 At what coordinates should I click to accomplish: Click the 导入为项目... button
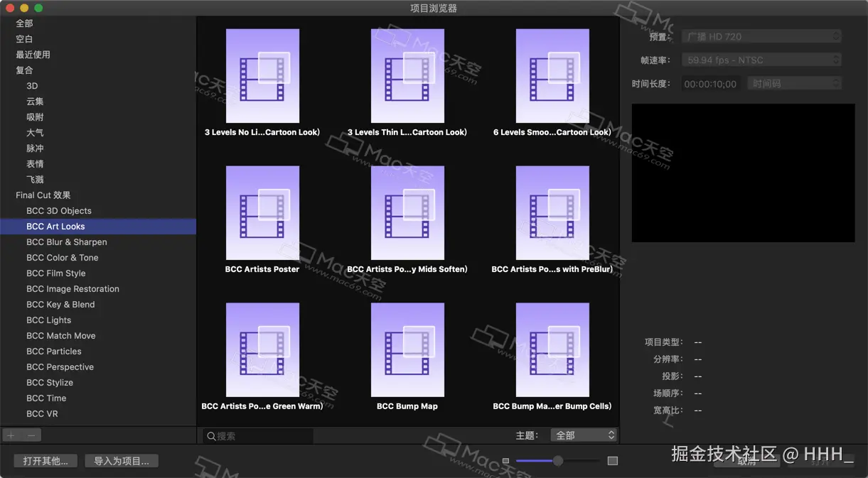[122, 461]
